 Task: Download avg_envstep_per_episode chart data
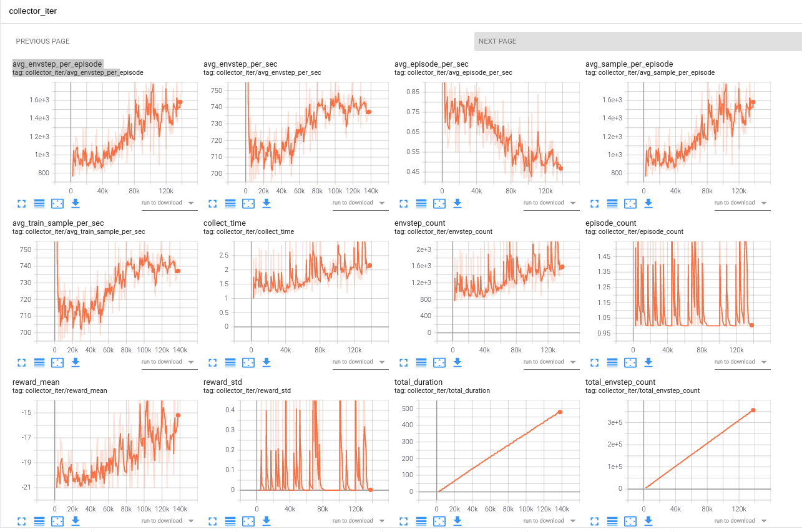click(76, 203)
